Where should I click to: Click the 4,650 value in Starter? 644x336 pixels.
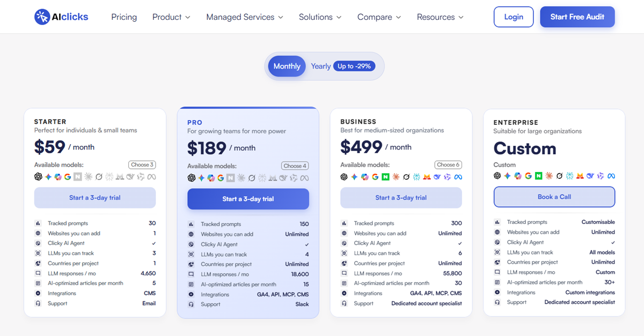click(148, 273)
